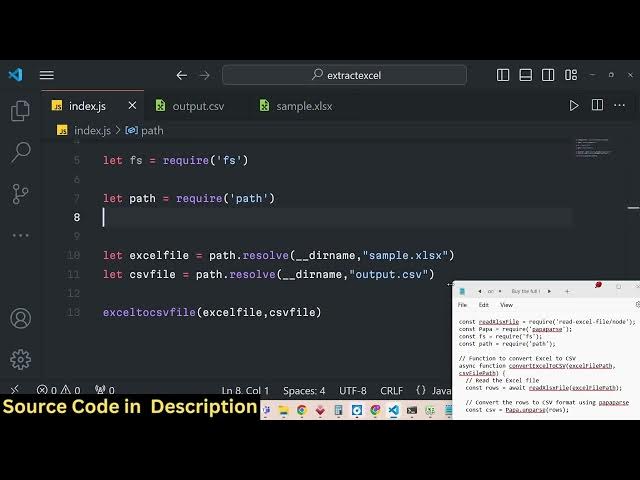This screenshot has height=480, width=640.
Task: Open more editor actions ellipsis menu
Action: coord(620,105)
